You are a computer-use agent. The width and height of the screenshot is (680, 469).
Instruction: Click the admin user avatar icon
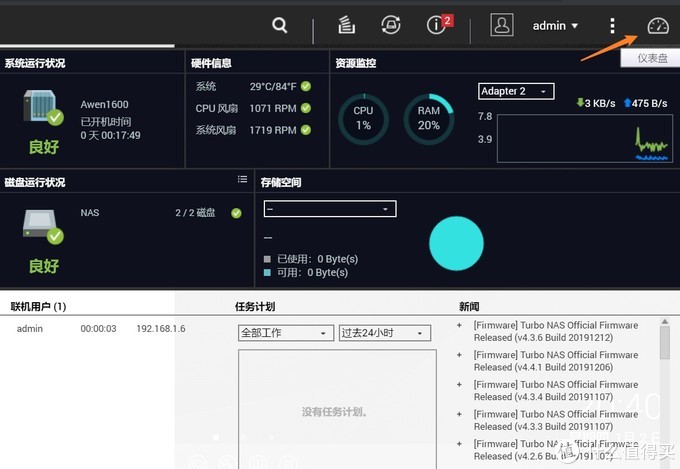[x=502, y=25]
